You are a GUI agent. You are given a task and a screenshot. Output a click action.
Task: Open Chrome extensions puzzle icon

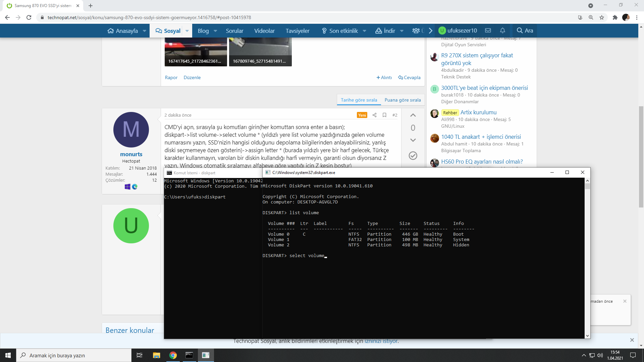(x=615, y=17)
